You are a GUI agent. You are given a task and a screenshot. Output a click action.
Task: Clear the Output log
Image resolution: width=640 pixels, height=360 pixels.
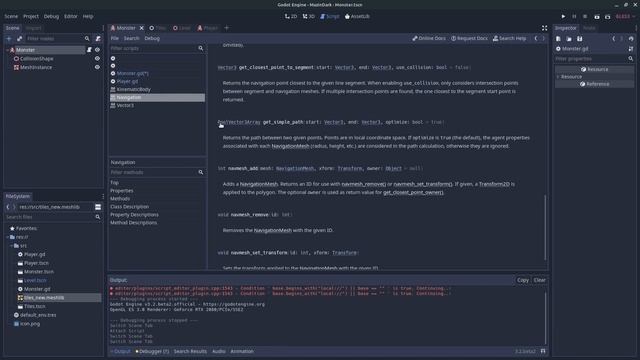[x=540, y=280]
